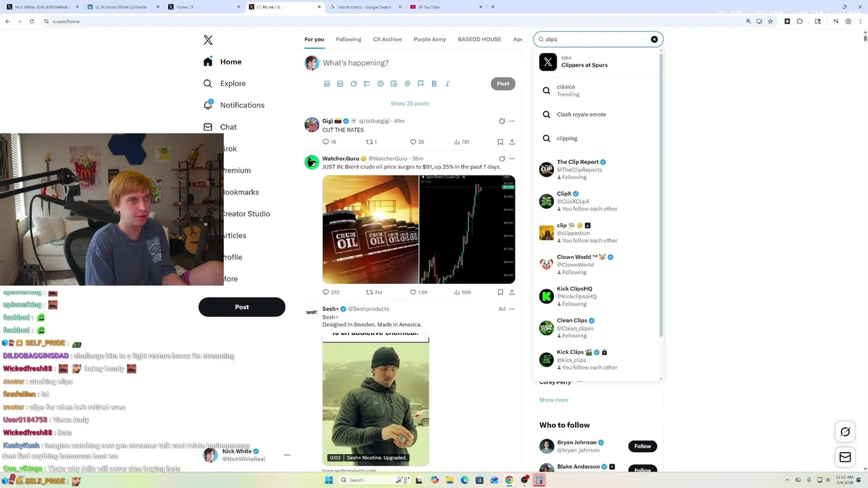Like Gigi's post

413,142
